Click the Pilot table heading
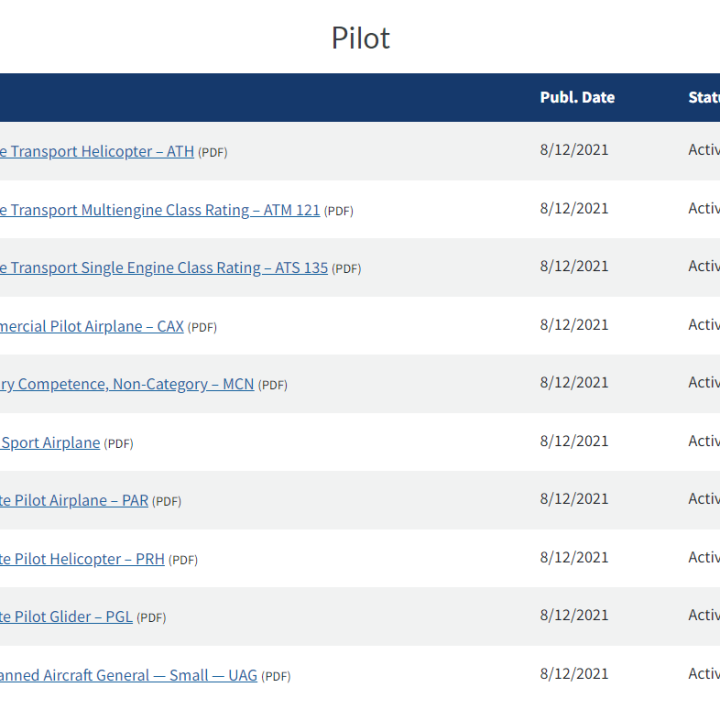Viewport: 720px width, 720px height. pos(360,38)
